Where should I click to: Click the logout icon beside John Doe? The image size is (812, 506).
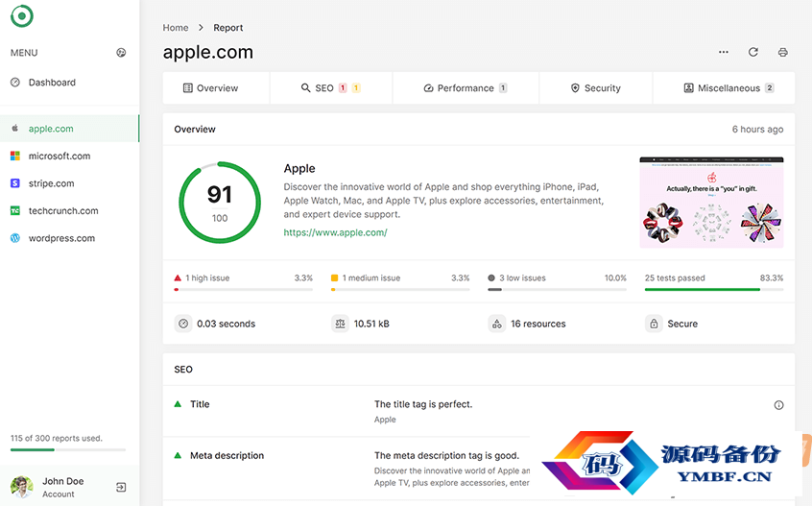click(121, 487)
